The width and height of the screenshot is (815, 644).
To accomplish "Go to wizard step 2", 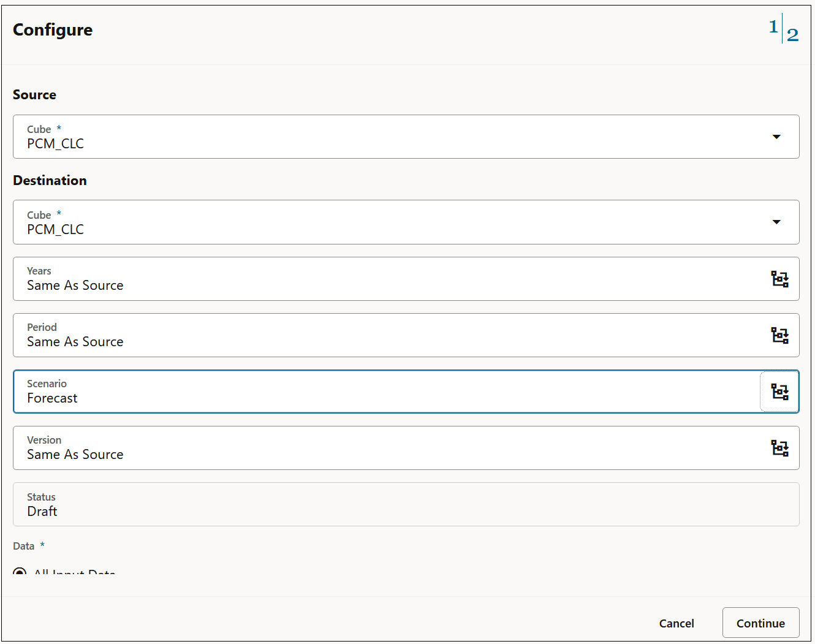I will coord(794,36).
